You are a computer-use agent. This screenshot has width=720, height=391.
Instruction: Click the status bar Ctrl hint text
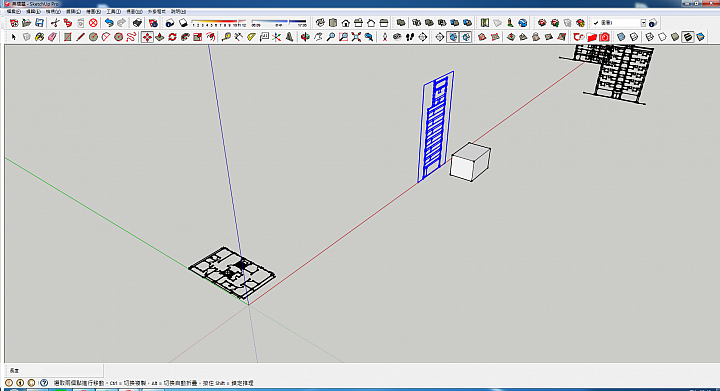tap(128, 383)
